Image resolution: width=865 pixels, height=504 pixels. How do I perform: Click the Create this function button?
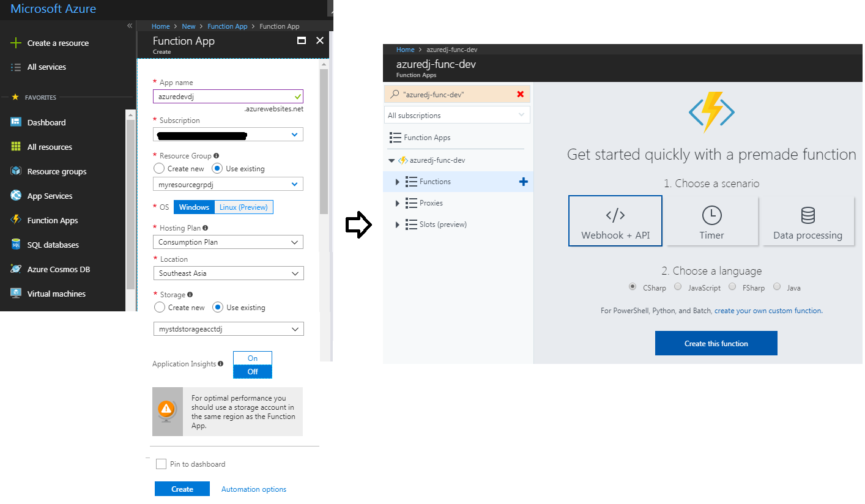point(716,343)
